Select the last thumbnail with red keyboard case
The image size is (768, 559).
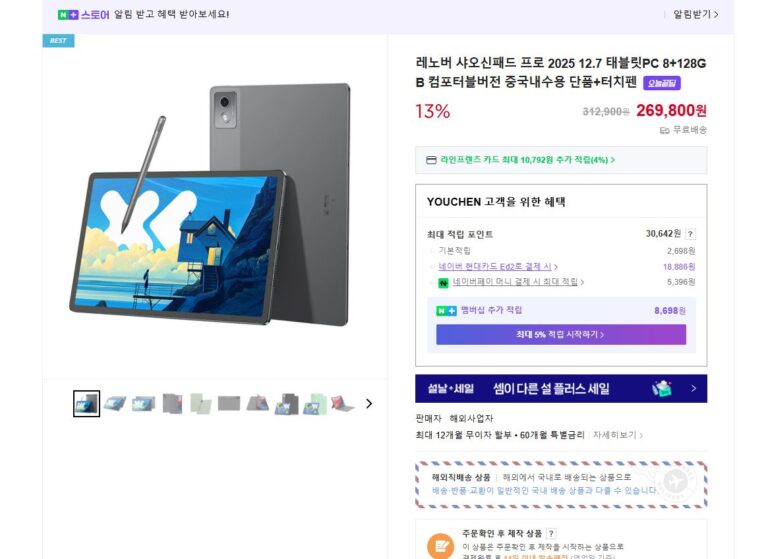(342, 403)
